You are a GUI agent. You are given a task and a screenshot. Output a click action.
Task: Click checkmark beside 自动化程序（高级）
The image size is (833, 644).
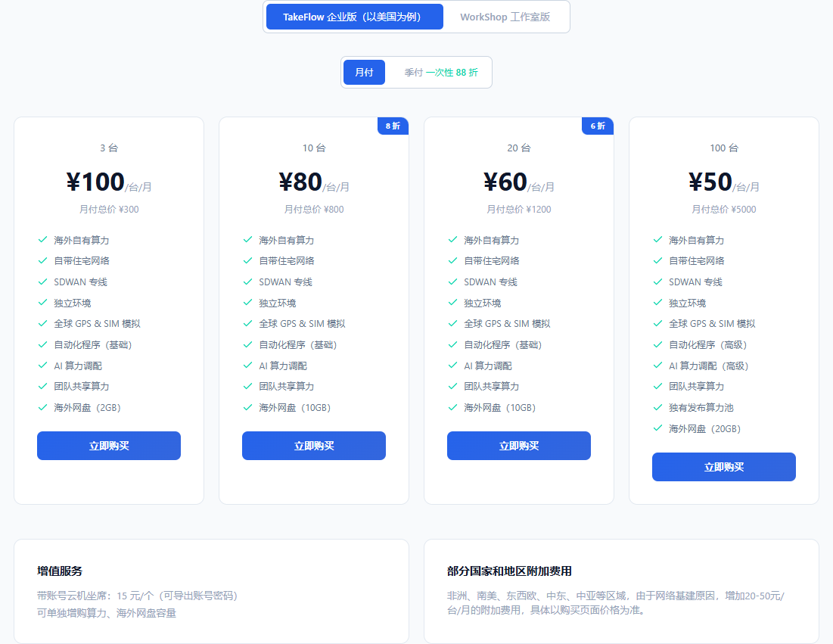coord(657,344)
